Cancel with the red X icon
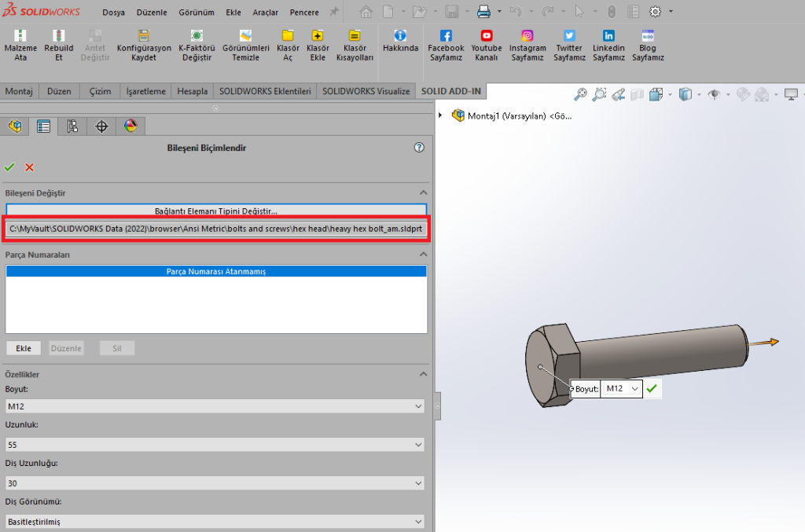This screenshot has height=532, width=805. click(30, 167)
